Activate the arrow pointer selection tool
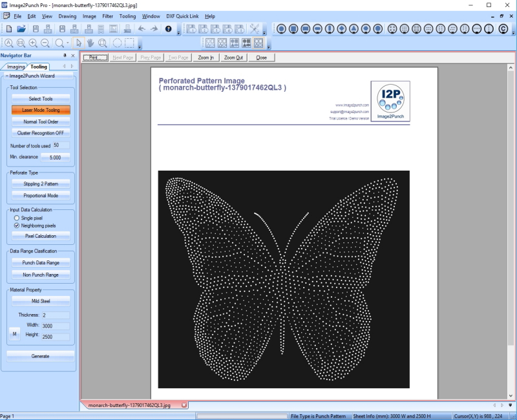Screen dimensions: 517x420 click(78, 43)
